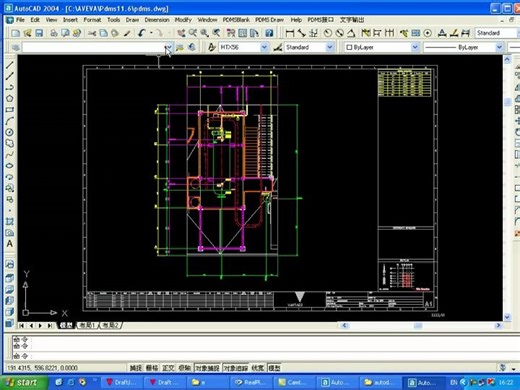Screen dimensions: 520x390
Task: Switch to the Cami... taskbar window
Action: 294,382
